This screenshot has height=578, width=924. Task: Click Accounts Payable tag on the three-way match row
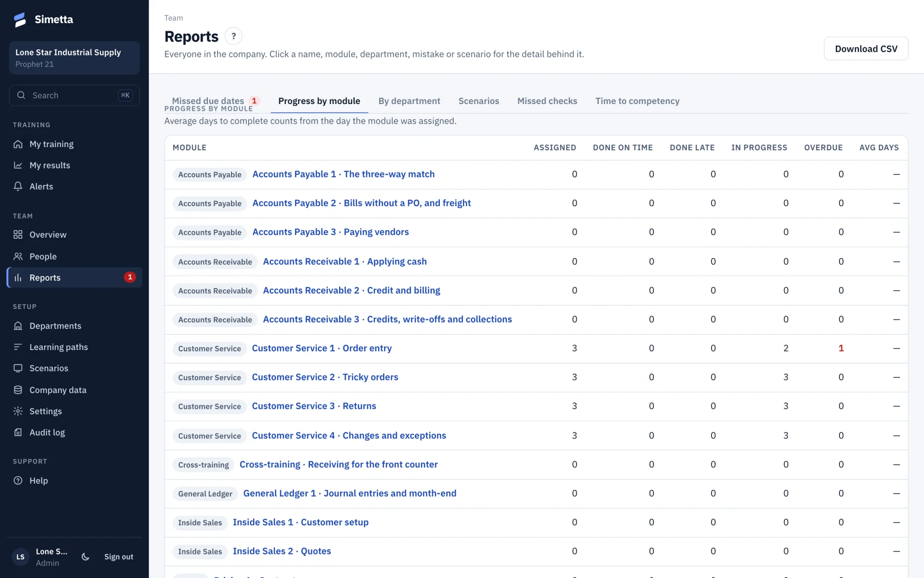coord(210,174)
